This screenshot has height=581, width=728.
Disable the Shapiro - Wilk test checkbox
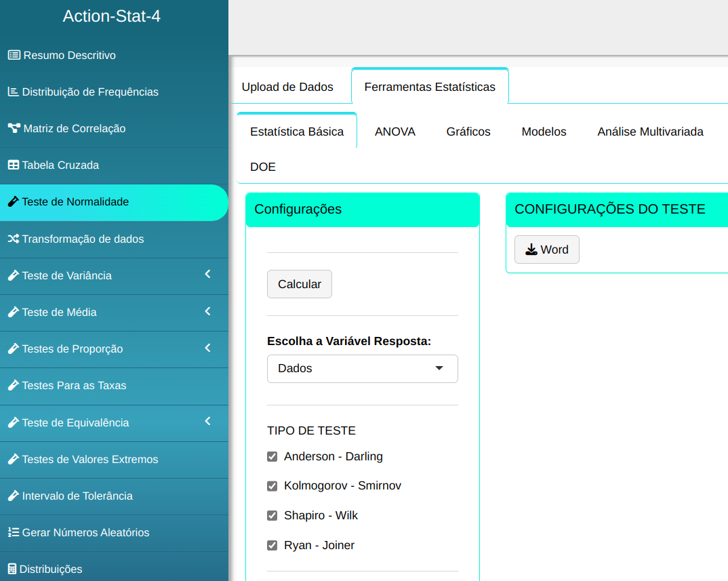click(272, 516)
